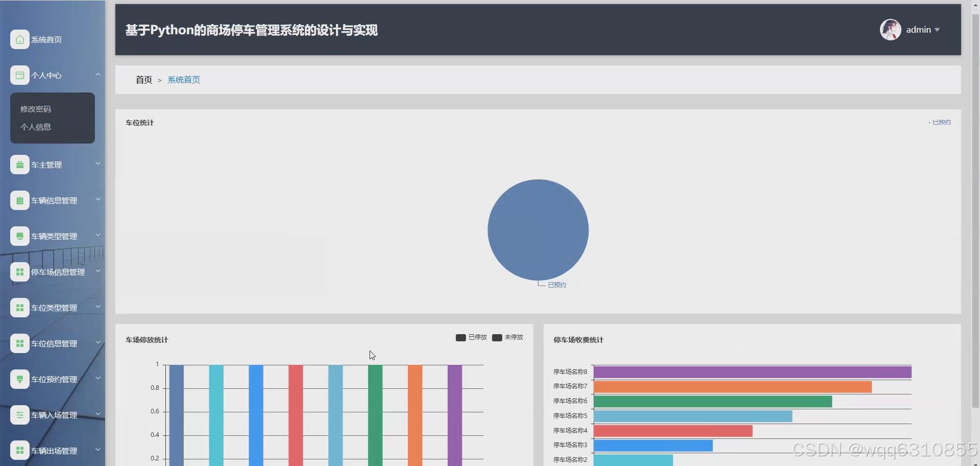Click the 车辆出场管理 grid icon

(19, 451)
